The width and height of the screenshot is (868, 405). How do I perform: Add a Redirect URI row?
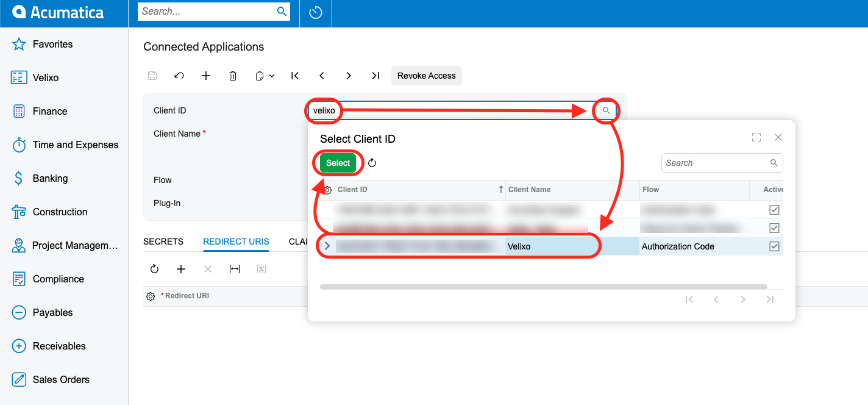point(181,269)
